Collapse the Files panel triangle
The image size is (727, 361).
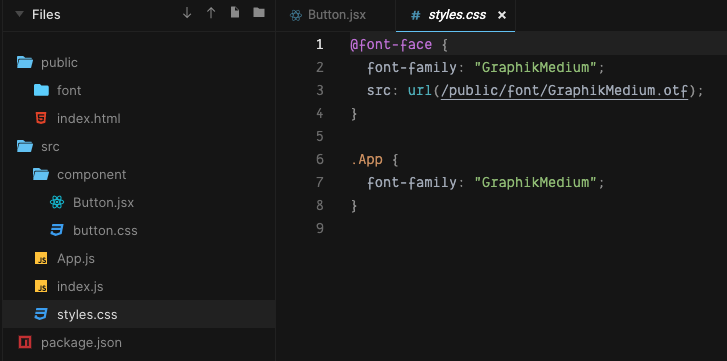(x=19, y=14)
